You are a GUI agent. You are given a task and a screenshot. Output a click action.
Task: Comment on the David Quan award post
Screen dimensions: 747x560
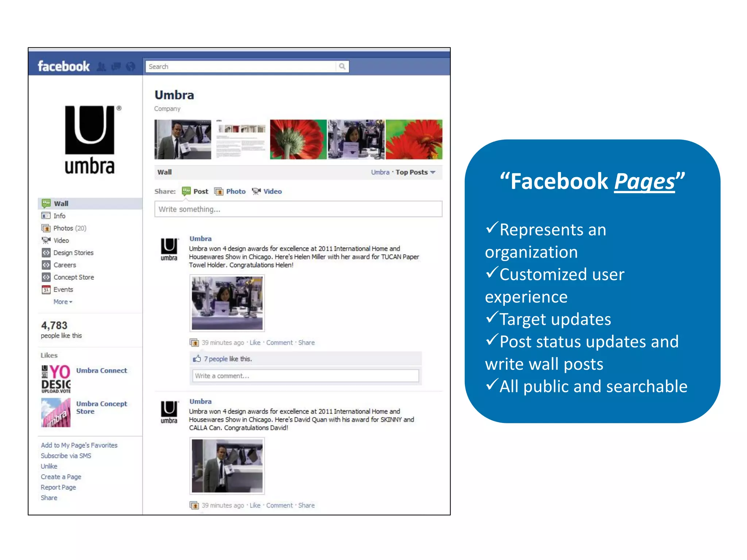(279, 505)
